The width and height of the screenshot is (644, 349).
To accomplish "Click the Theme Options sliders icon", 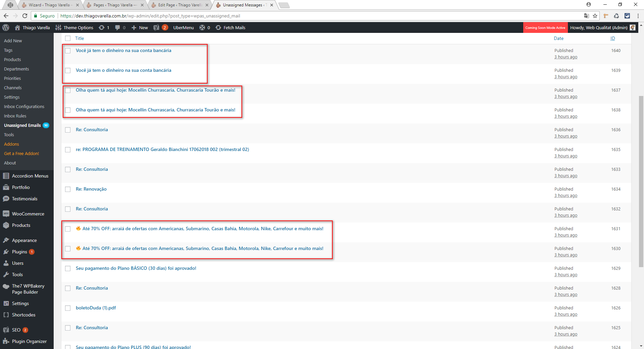I will point(58,28).
